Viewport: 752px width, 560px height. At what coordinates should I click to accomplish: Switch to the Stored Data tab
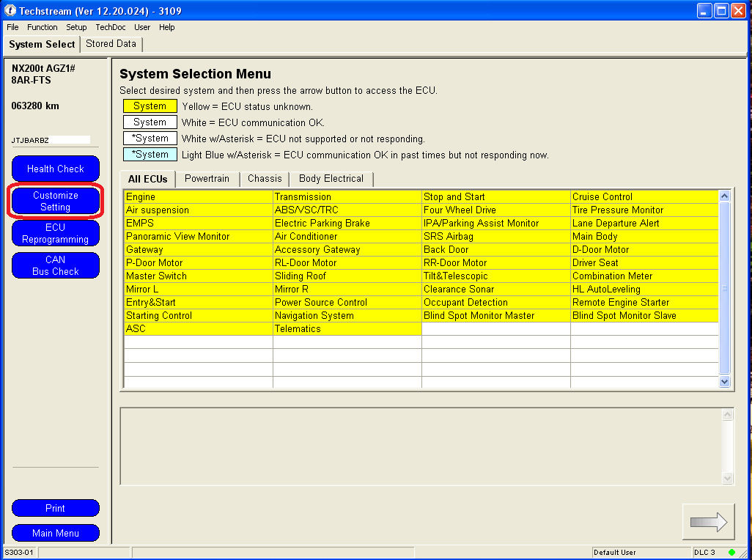click(111, 44)
